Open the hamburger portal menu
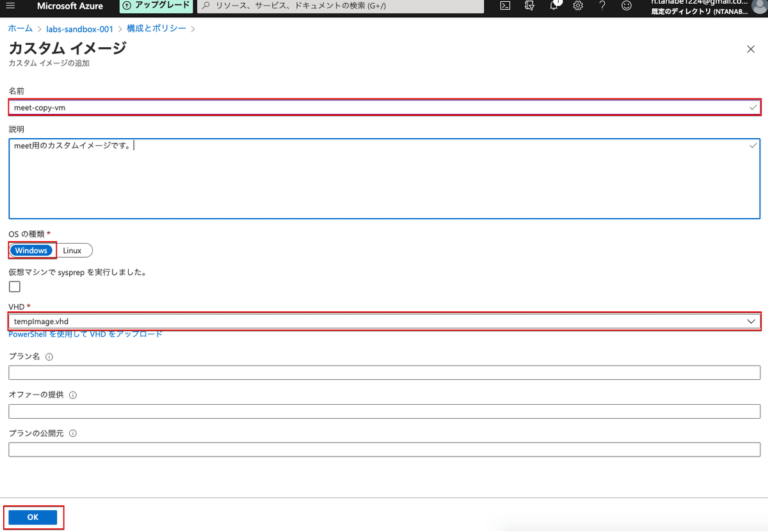The height and width of the screenshot is (532, 768). pos(10,6)
